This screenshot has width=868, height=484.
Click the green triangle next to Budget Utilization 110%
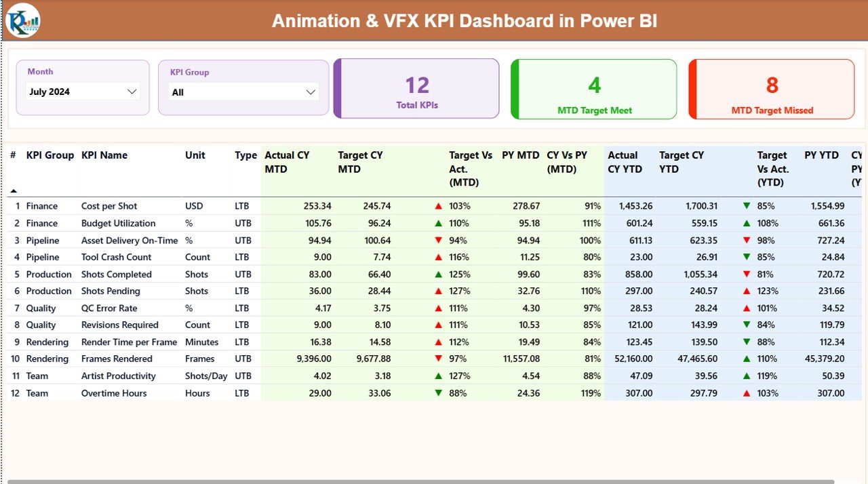[439, 222]
